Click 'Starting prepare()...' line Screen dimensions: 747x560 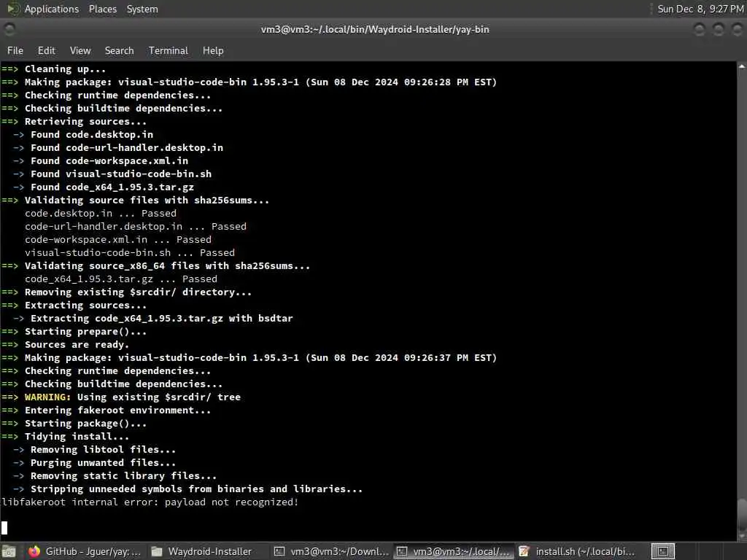74,332
